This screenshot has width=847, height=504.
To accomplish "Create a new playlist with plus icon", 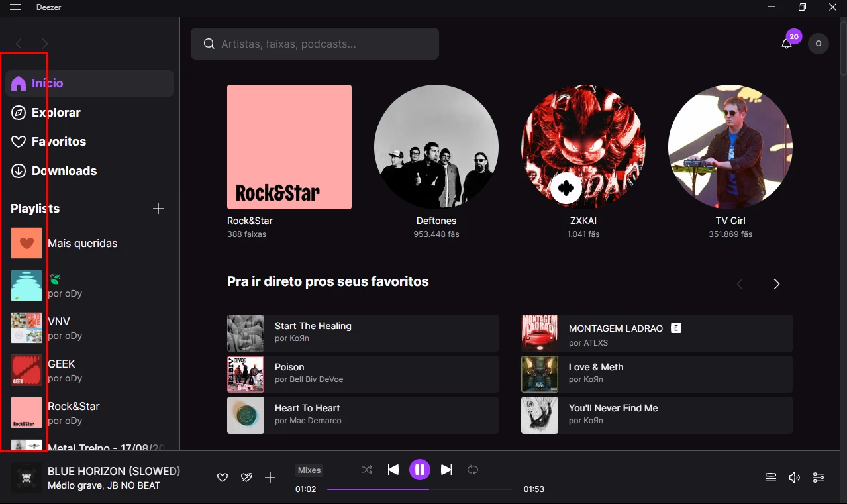I will tap(158, 209).
